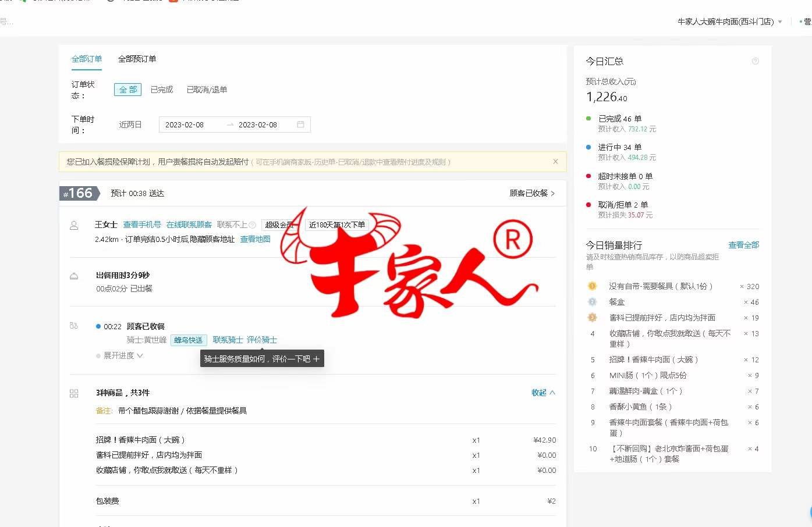Click 进行中 34 单 summary entry
The height and width of the screenshot is (527, 812).
(x=620, y=147)
